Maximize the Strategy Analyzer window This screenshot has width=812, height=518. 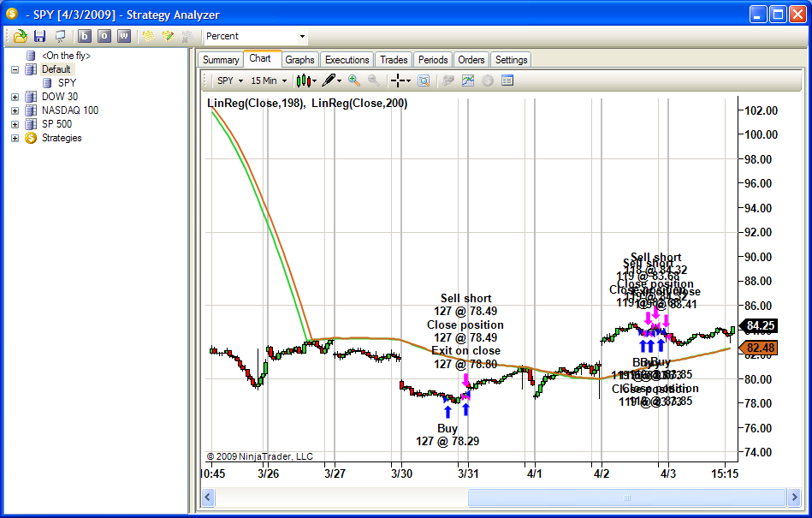778,15
